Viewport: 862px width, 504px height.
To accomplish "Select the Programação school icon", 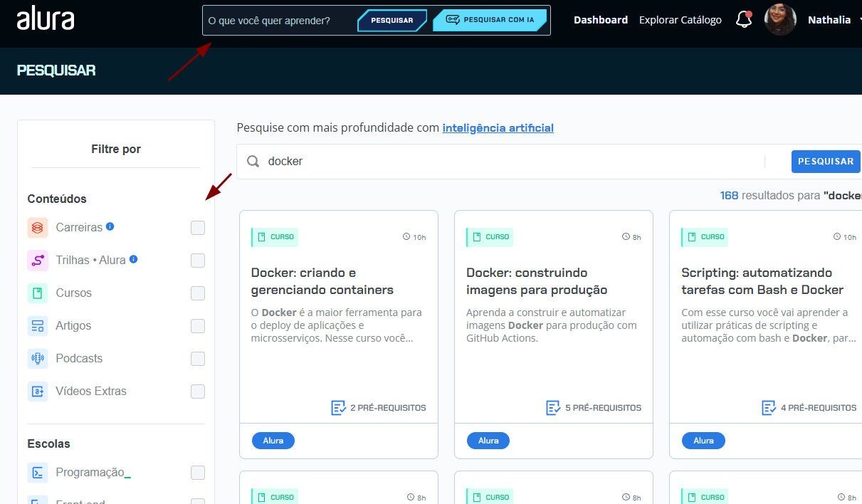I will pyautogui.click(x=37, y=472).
